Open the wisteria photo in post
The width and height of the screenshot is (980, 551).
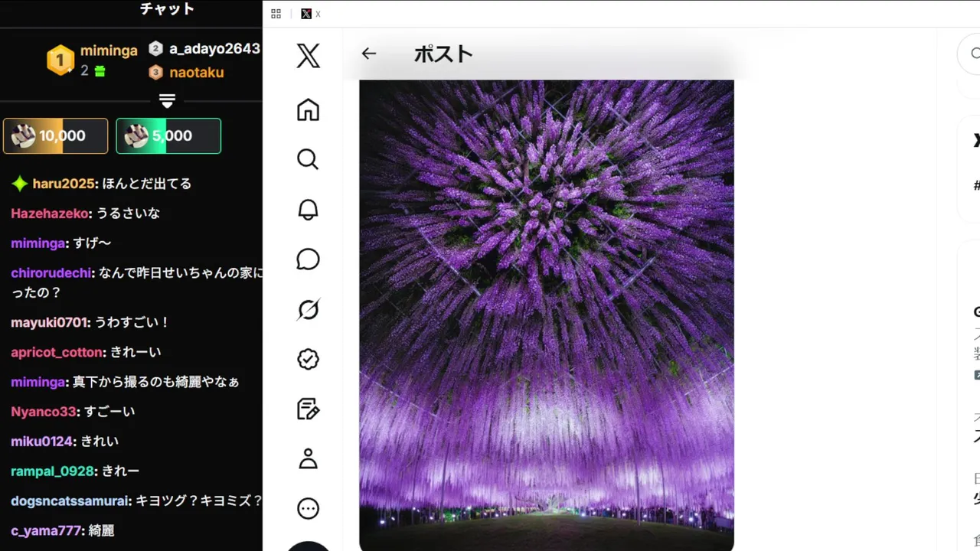547,315
